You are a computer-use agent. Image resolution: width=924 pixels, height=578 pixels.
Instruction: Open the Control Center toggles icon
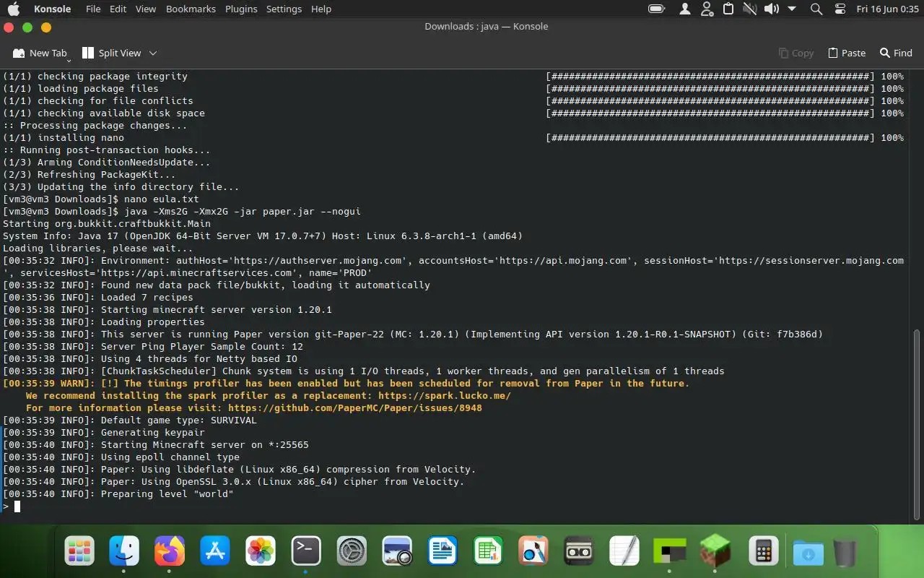(840, 9)
